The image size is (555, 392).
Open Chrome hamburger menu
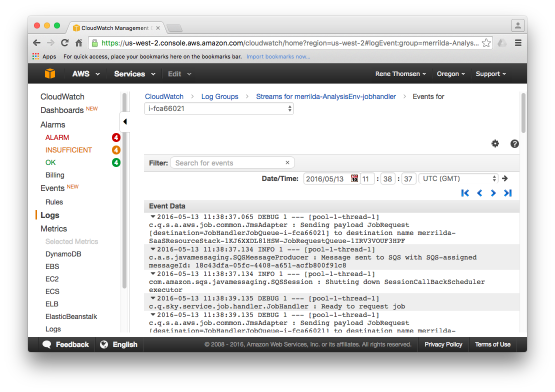(x=518, y=43)
